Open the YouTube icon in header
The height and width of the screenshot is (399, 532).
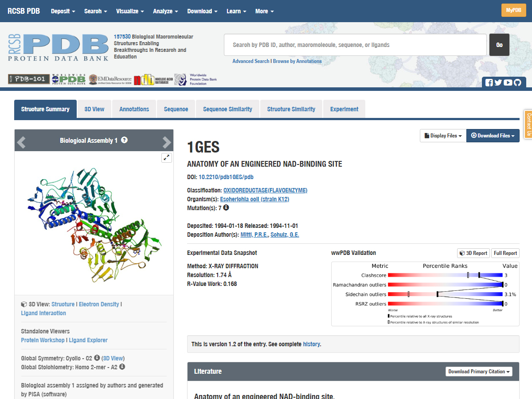point(508,82)
